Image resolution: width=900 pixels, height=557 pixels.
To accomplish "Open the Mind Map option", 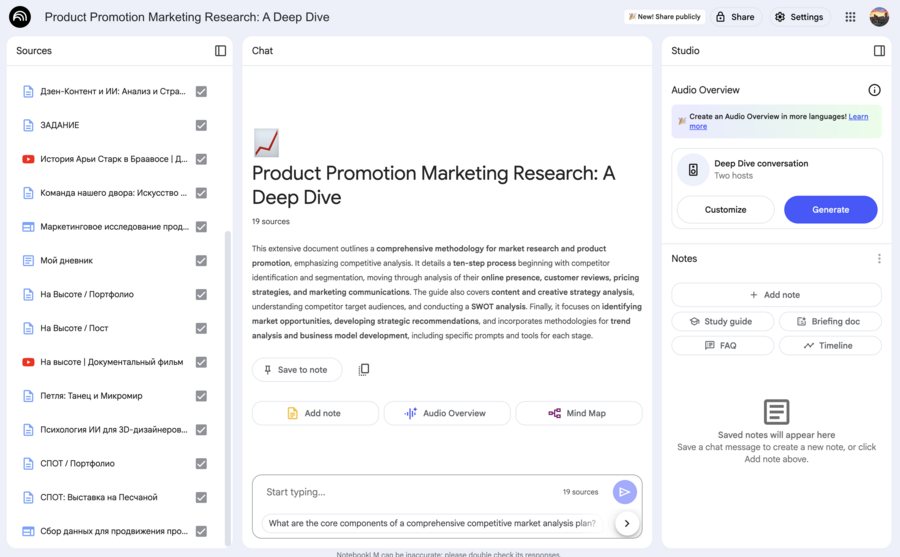I will [577, 413].
